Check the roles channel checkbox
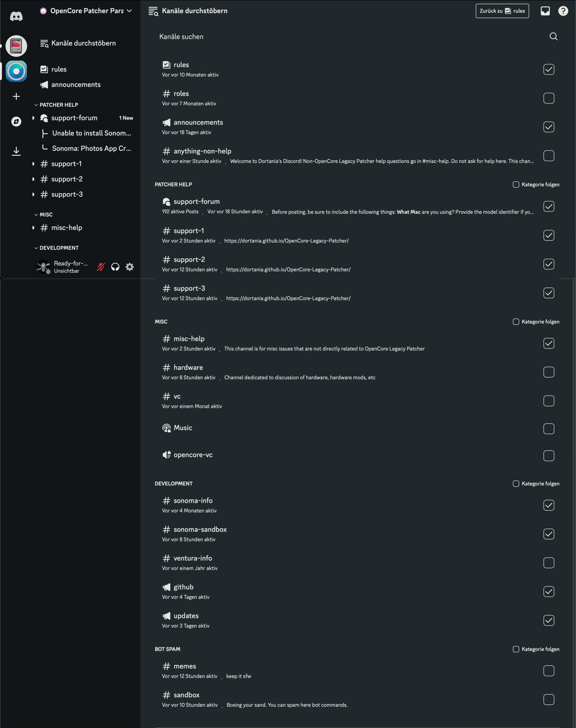 pyautogui.click(x=549, y=98)
